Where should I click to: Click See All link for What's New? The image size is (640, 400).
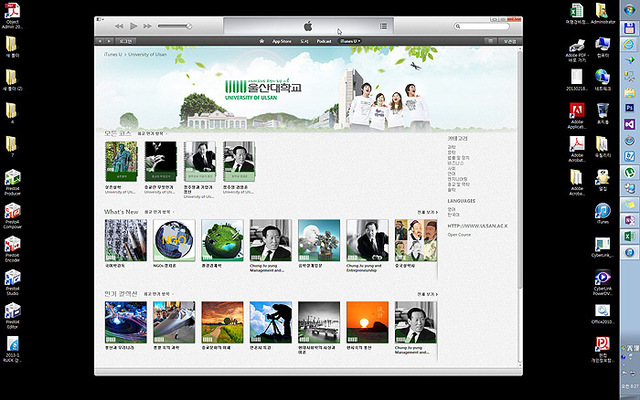coord(427,213)
